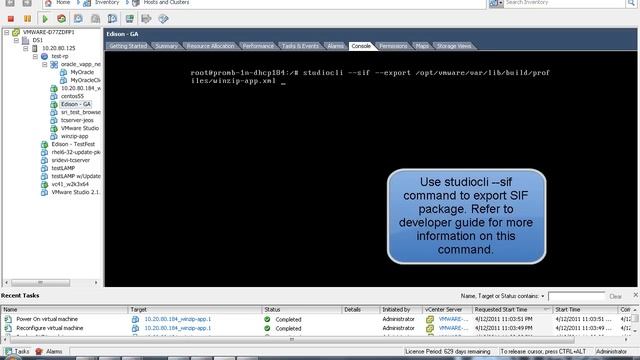Image resolution: width=640 pixels, height=360 pixels.
Task: Close the Recent Tasks panel
Action: click(636, 295)
